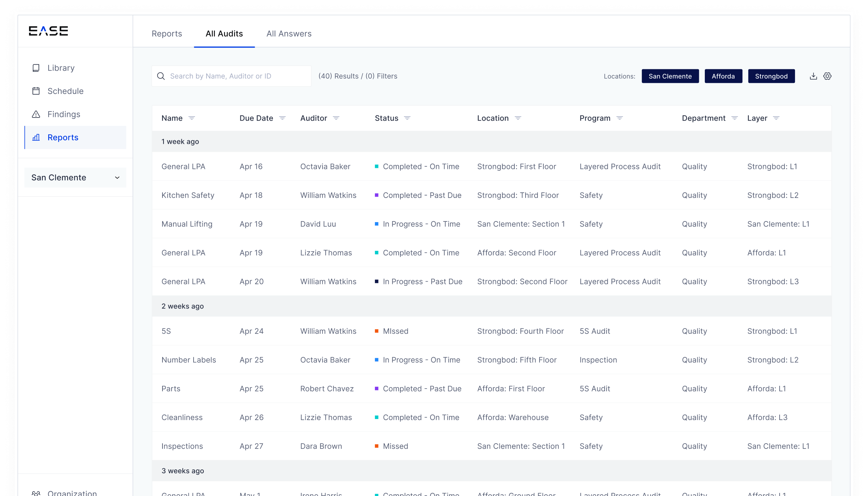Viewport: 868px width, 496px height.
Task: Click the Completed - On Time status marker
Action: pyautogui.click(x=377, y=166)
